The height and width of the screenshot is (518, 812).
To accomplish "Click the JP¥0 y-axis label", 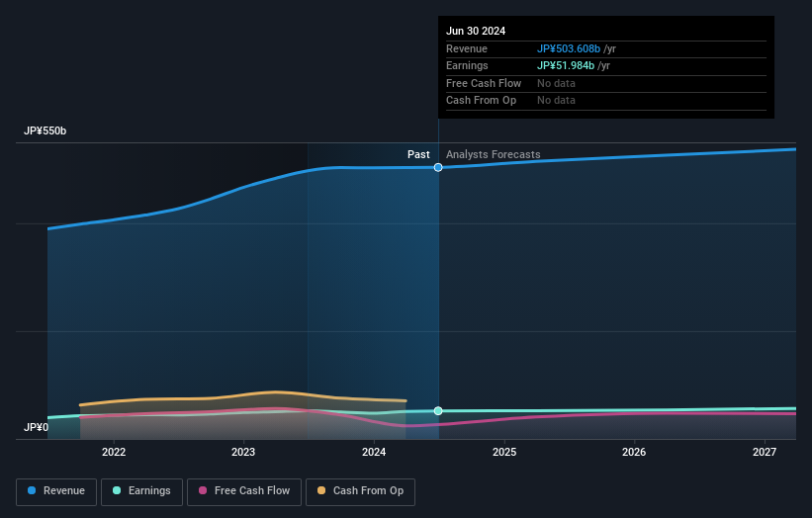I will coord(36,427).
